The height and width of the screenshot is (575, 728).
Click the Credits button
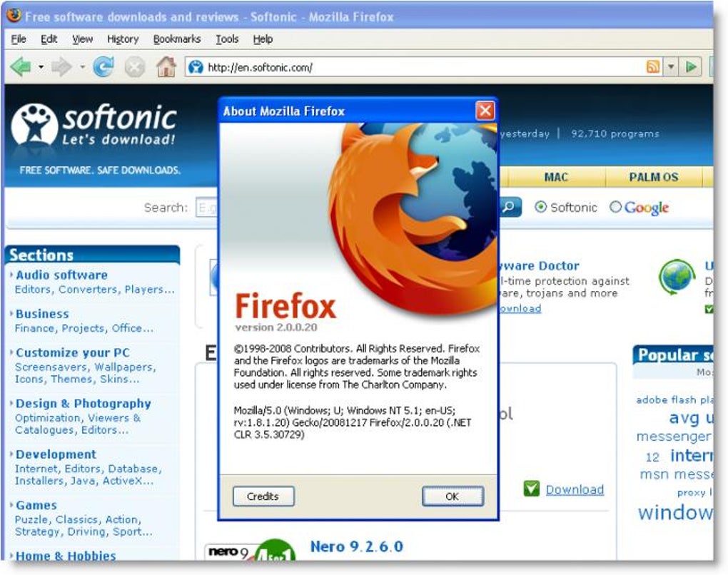(x=263, y=496)
